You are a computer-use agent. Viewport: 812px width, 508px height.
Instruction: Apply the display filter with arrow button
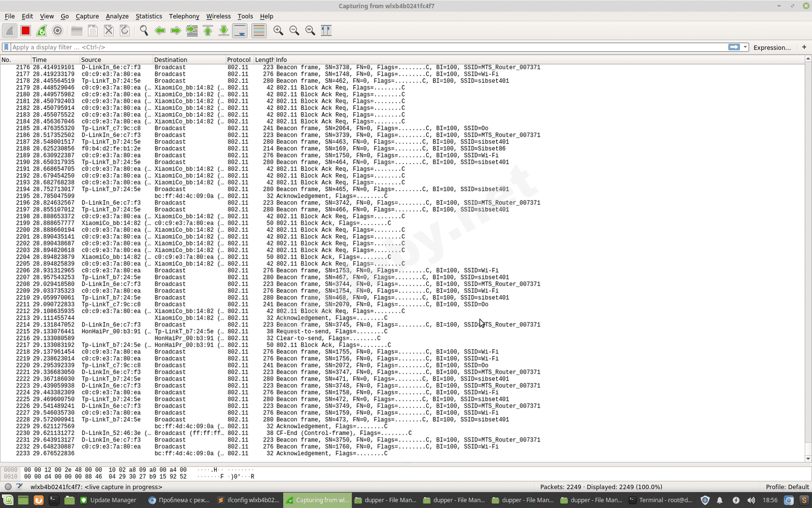734,47
